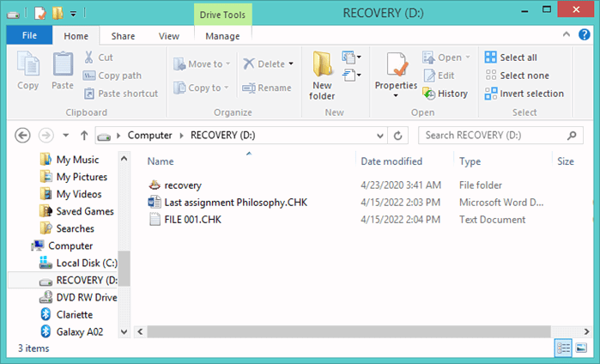Open the Properties dropdown arrow
The image size is (600, 364).
[396, 95]
